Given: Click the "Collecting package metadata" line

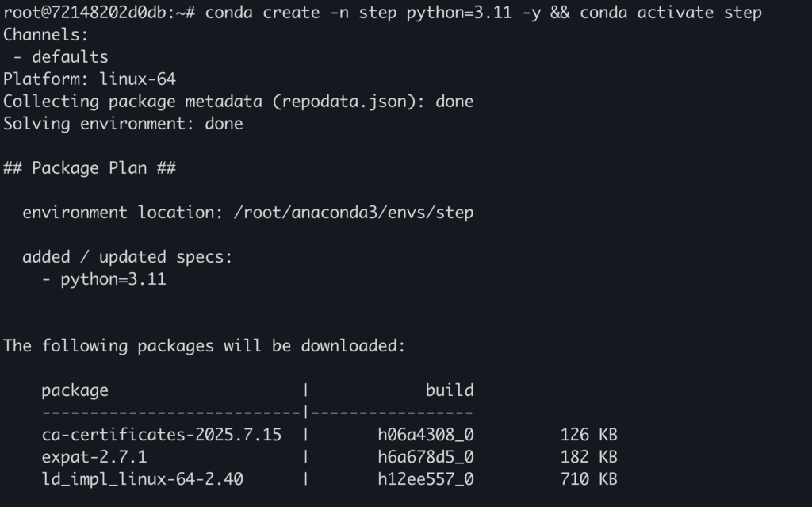Looking at the screenshot, I should coord(238,102).
